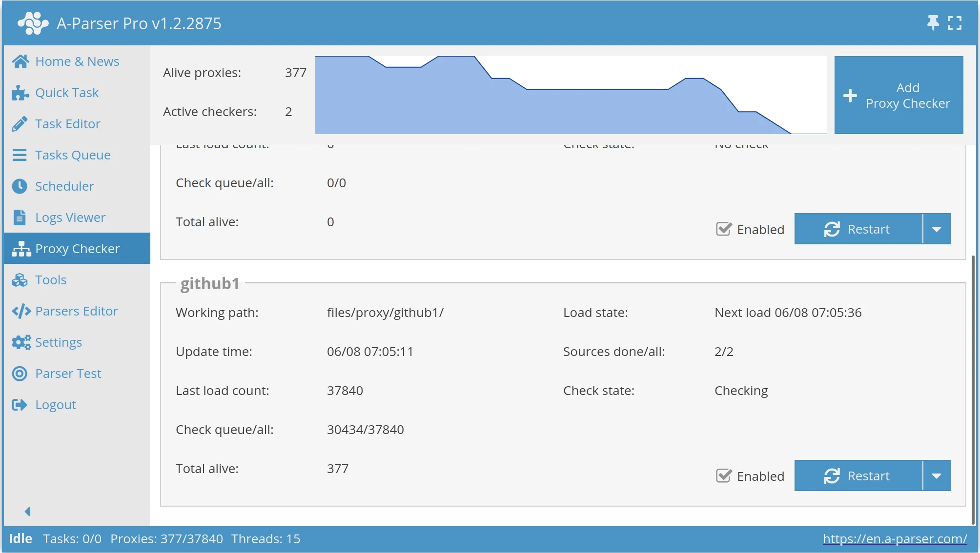The height and width of the screenshot is (553, 980).
Task: Open the Task Editor pencil icon
Action: point(20,123)
